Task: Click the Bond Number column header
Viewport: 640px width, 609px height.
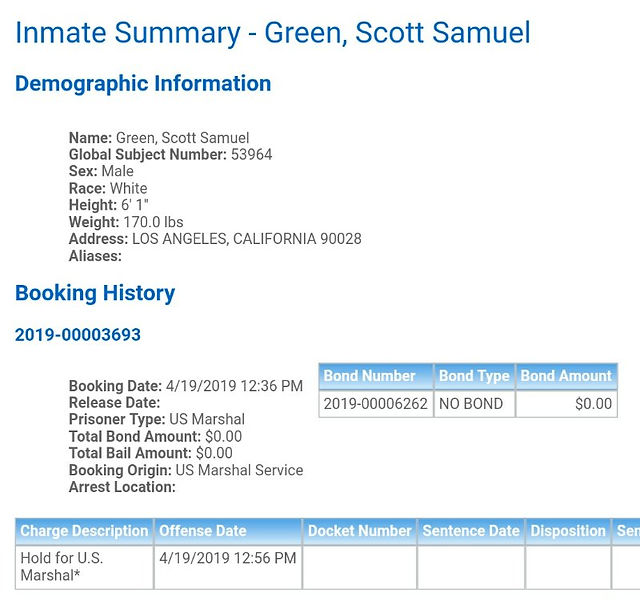Action: click(x=376, y=376)
